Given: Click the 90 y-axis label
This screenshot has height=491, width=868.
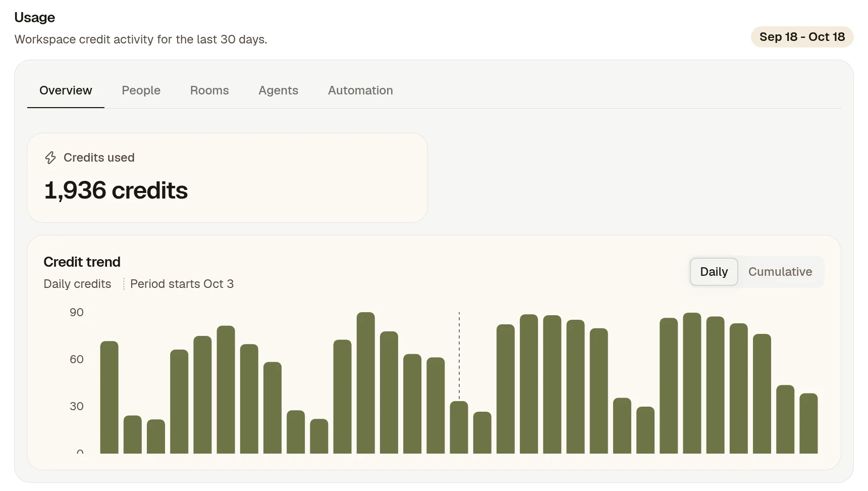Looking at the screenshot, I should point(76,312).
